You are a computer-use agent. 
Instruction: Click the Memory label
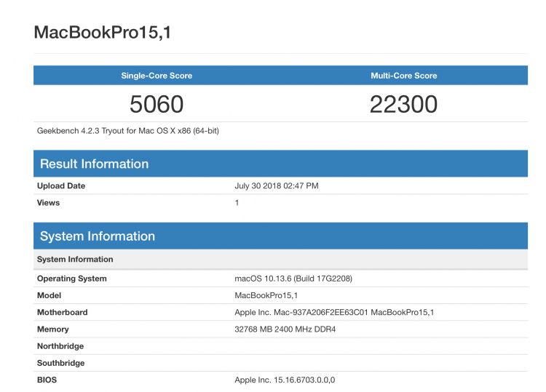click(x=53, y=329)
